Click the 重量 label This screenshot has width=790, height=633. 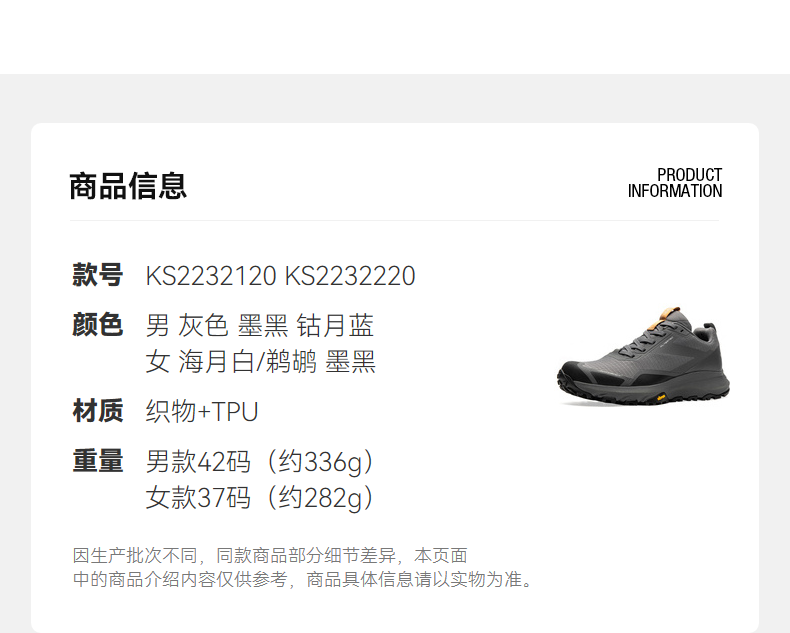tap(97, 460)
